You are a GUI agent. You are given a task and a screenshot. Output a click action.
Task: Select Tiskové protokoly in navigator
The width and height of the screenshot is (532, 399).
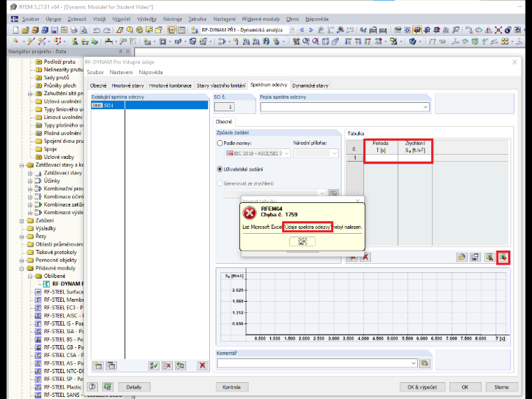(x=56, y=253)
